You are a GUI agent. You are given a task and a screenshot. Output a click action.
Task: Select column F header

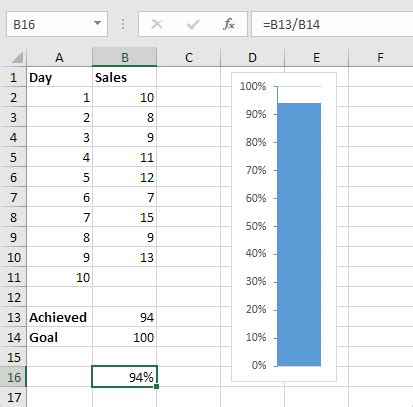click(x=380, y=57)
